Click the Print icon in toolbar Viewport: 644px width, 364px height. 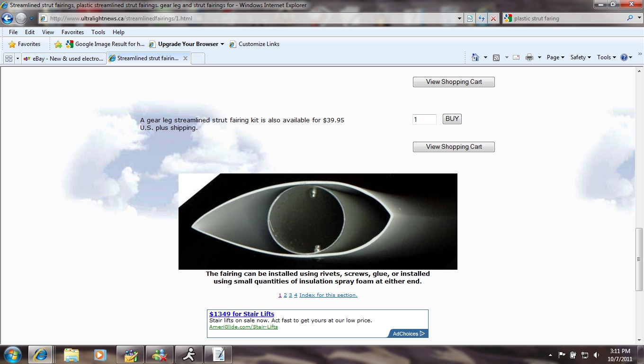coord(529,57)
